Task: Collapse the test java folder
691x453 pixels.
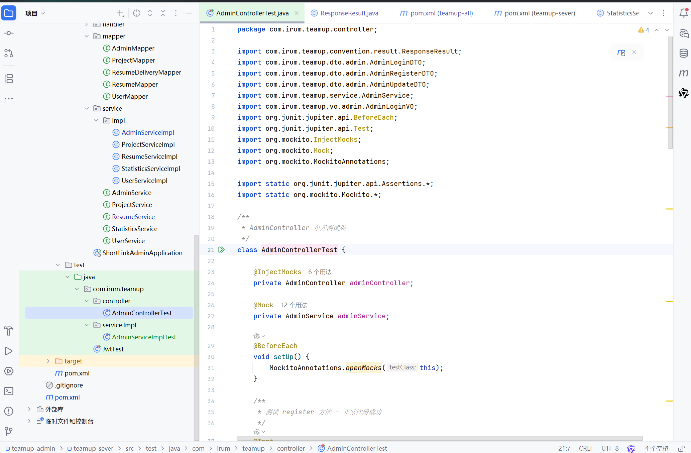Action: (x=68, y=277)
